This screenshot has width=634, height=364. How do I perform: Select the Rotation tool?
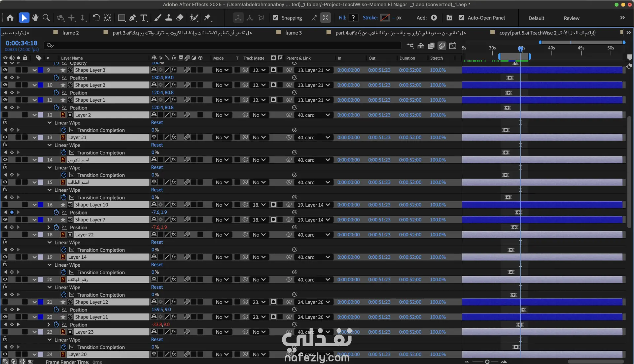[96, 18]
